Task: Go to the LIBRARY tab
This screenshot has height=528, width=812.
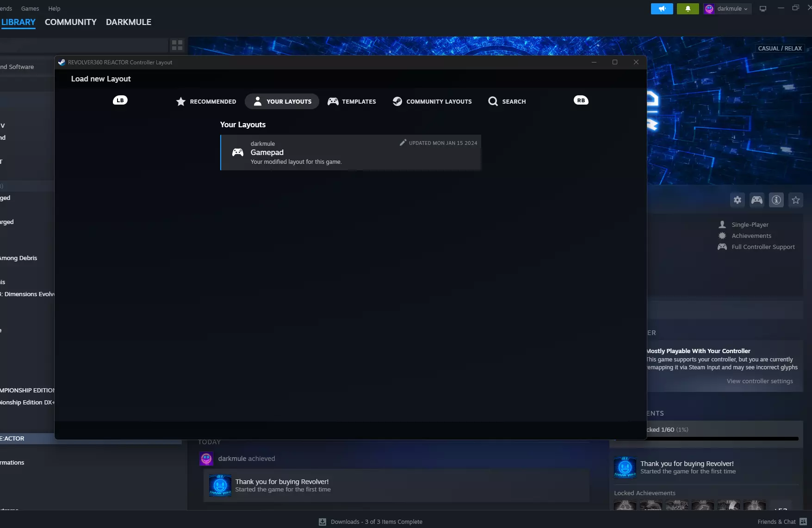Action: click(19, 22)
